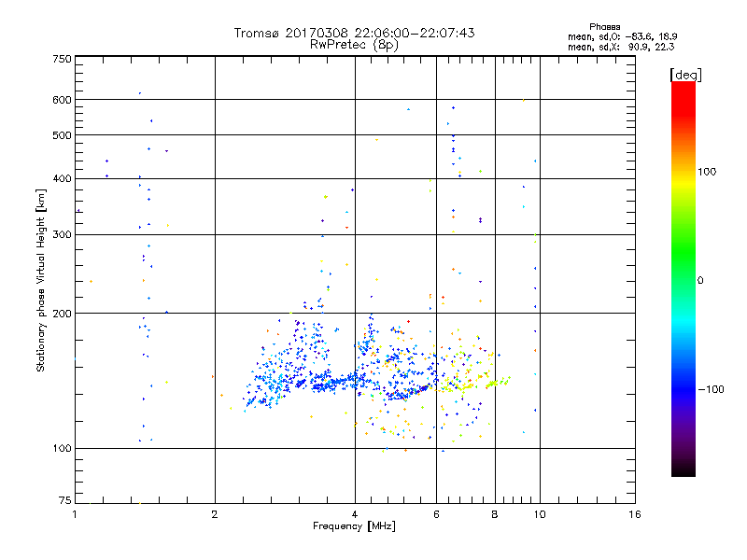Click the x-axis tick label '1'
The image size is (747, 560).
75,514
